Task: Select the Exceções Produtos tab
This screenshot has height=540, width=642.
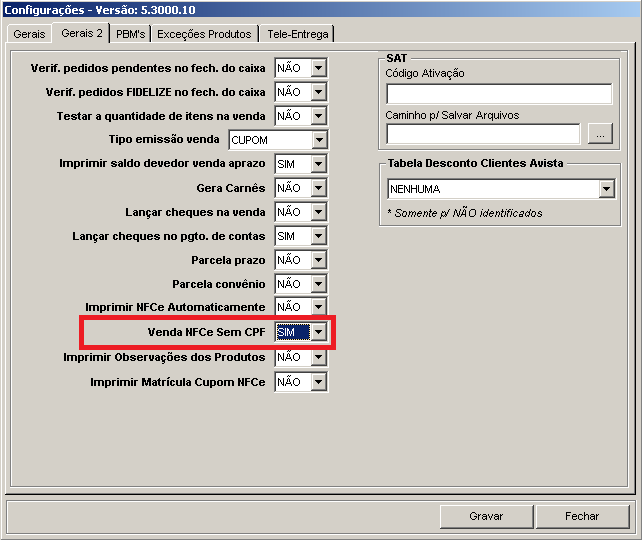Action: pos(203,34)
